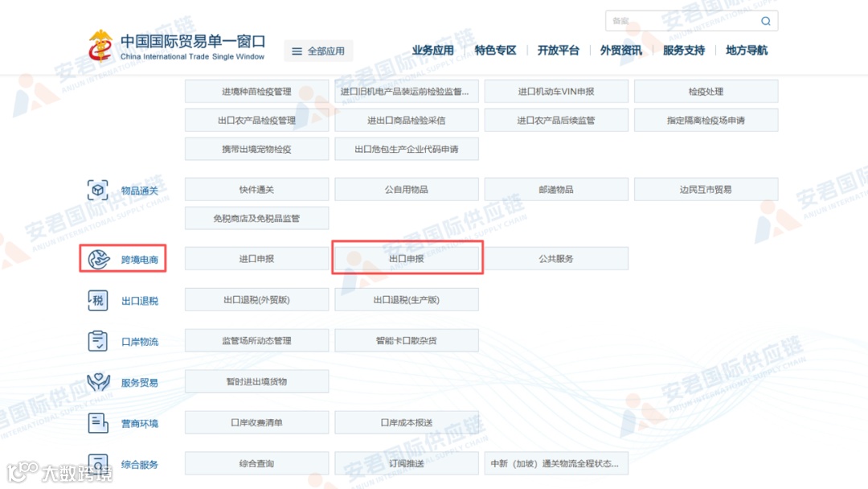The width and height of the screenshot is (868, 489).
Task: Open cross-border 进口申报
Action: pyautogui.click(x=257, y=259)
